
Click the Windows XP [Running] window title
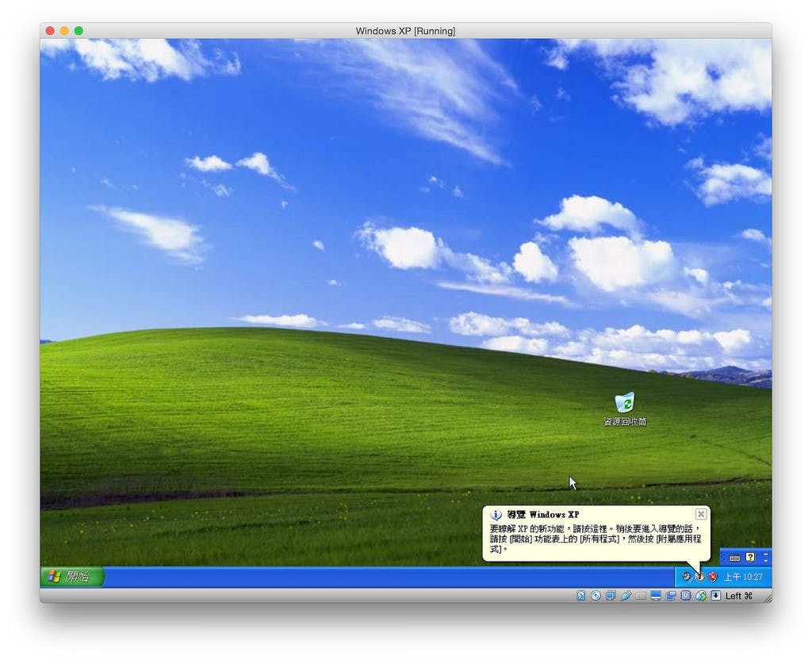[x=405, y=31]
